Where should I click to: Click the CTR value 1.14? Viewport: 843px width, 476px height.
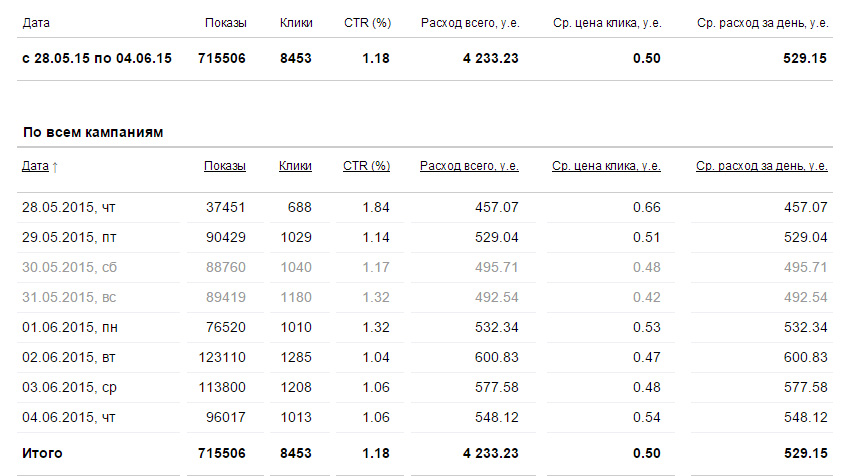[x=376, y=237]
